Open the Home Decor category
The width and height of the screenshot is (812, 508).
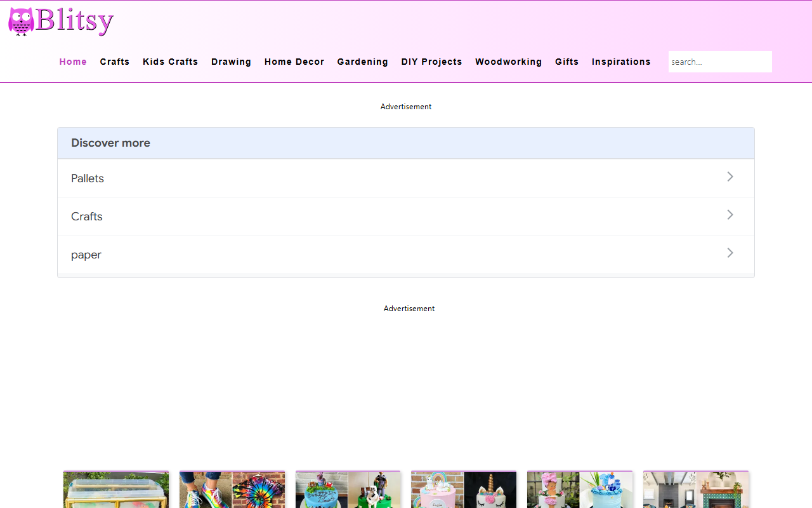(x=294, y=62)
